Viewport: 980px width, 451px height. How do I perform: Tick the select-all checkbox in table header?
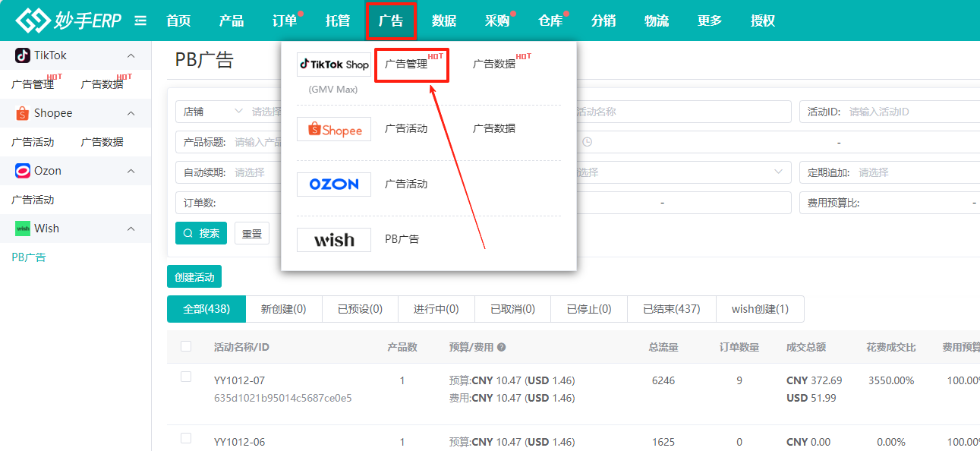point(186,346)
